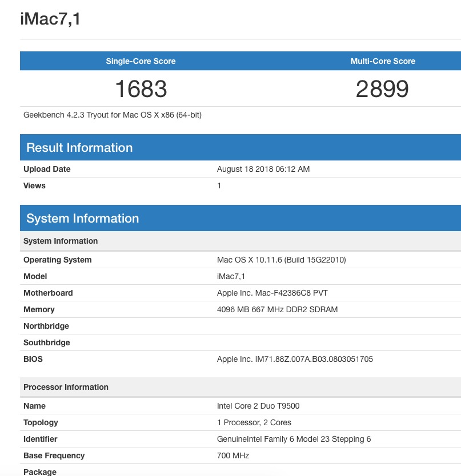Click the memory value 4096 MB DDR2 SDRAM

pyautogui.click(x=277, y=309)
